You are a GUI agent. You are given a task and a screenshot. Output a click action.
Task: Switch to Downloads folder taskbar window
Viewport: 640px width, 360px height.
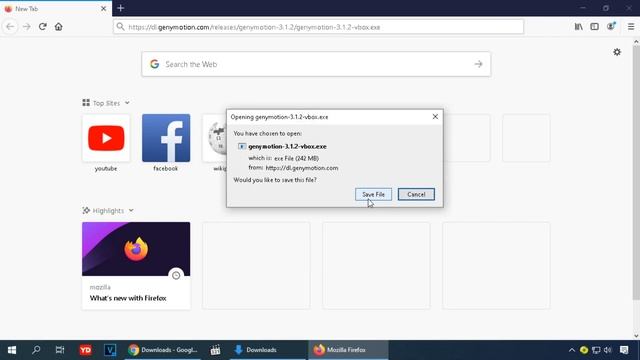coord(268,350)
